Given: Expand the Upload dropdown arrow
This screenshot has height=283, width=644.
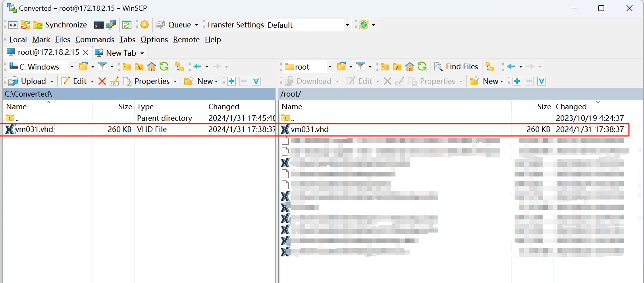Looking at the screenshot, I should click(52, 81).
